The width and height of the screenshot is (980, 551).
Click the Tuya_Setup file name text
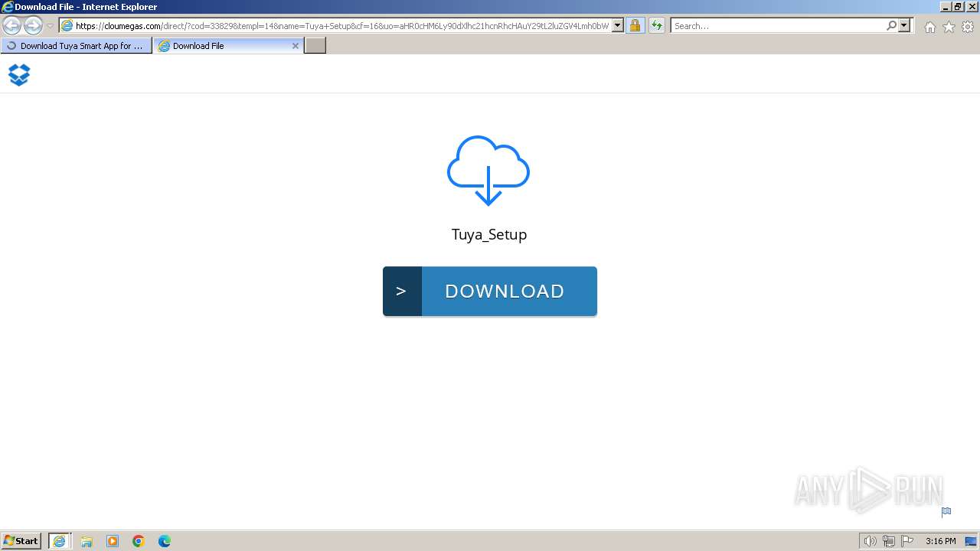pos(489,234)
